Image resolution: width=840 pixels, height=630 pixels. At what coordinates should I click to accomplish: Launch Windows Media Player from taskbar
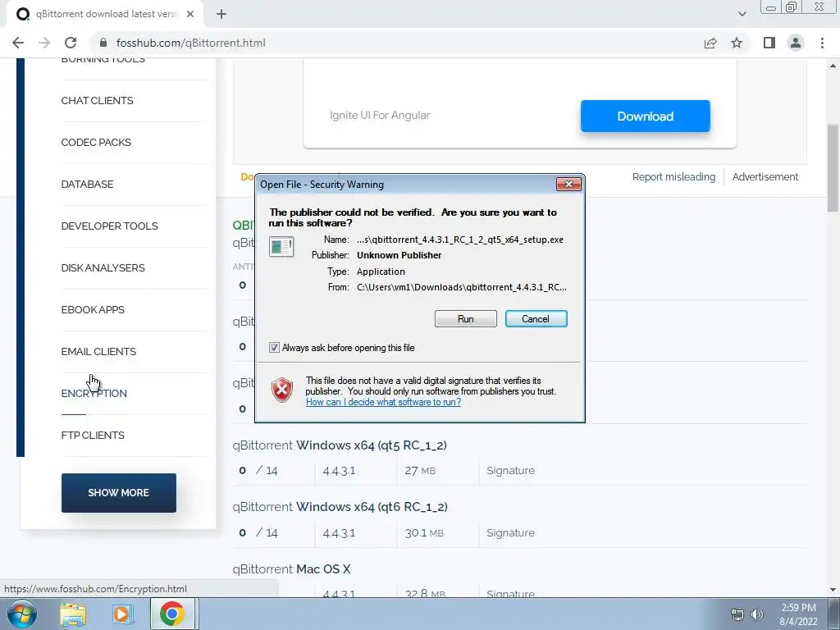[122, 614]
